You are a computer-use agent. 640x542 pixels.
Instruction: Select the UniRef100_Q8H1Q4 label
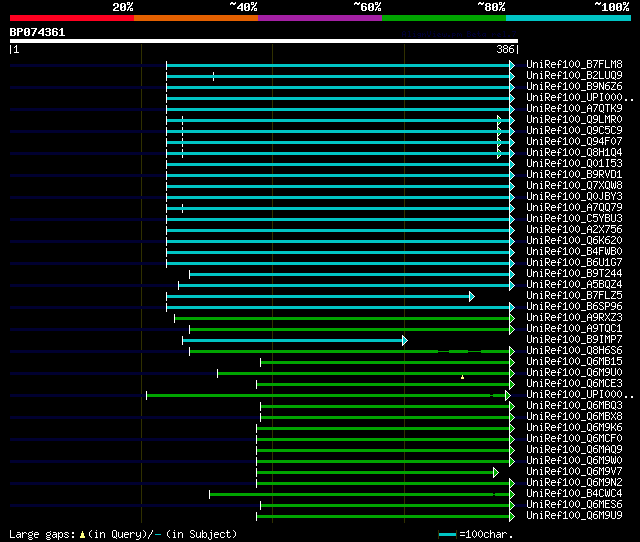click(x=574, y=153)
